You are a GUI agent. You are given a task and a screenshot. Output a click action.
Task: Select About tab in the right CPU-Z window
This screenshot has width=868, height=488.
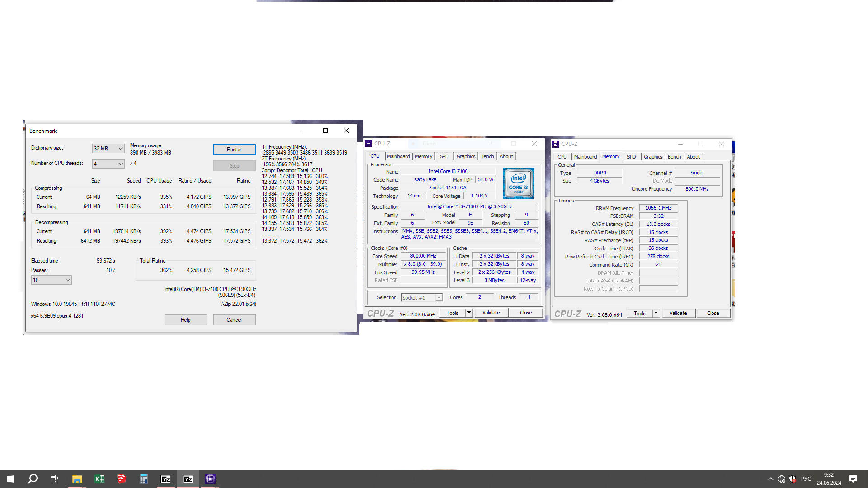point(693,157)
